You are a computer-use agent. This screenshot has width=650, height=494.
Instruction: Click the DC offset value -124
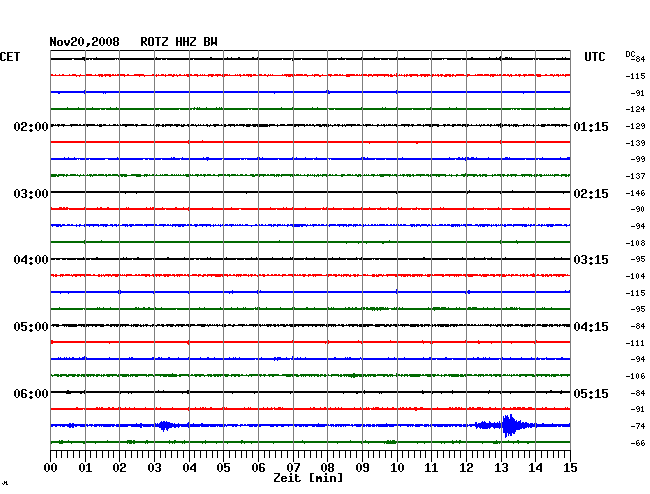[x=635, y=109]
